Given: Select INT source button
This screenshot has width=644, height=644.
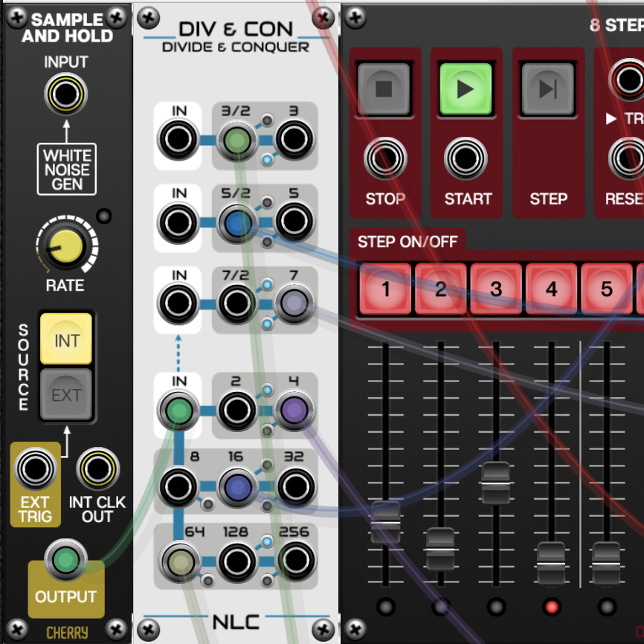Looking at the screenshot, I should pyautogui.click(x=66, y=339).
